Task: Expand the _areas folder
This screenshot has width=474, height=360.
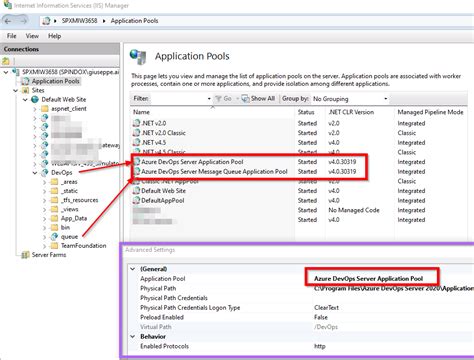Action: [x=44, y=182]
